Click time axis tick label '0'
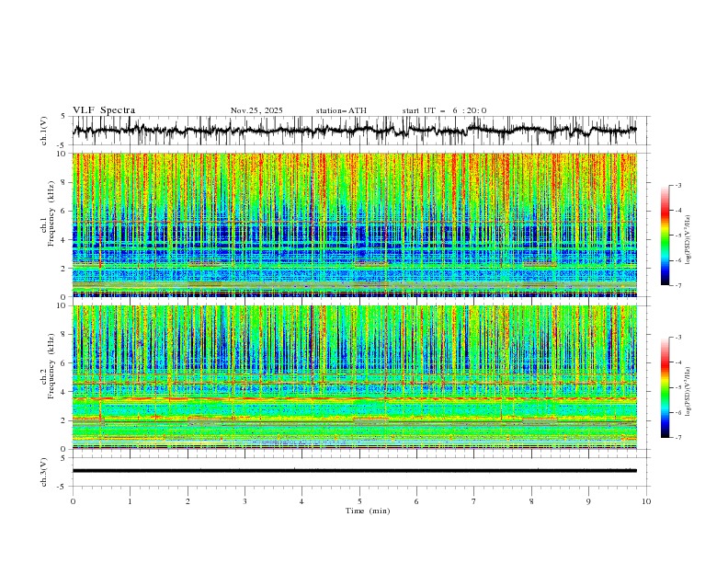728x563 pixels. [73, 501]
